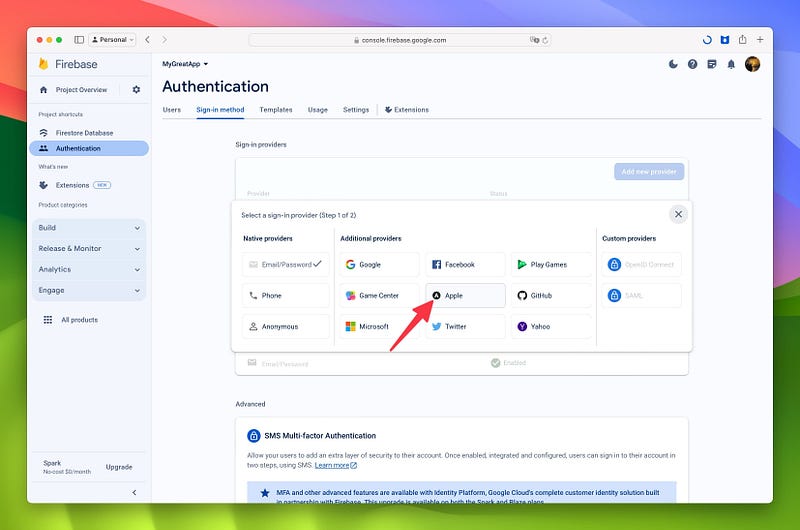Switch to the Usage tab

pyautogui.click(x=317, y=110)
